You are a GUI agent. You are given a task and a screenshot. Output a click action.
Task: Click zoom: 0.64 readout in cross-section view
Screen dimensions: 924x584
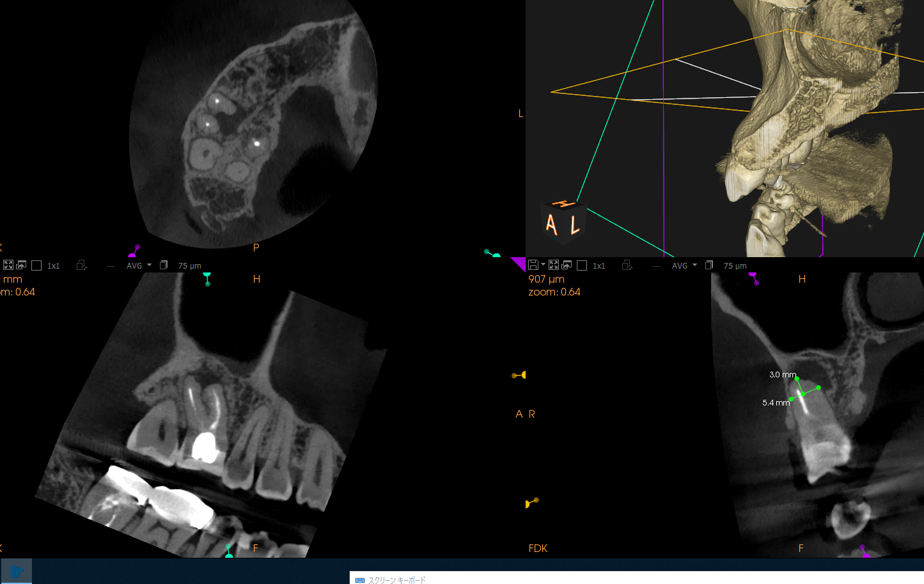(554, 292)
